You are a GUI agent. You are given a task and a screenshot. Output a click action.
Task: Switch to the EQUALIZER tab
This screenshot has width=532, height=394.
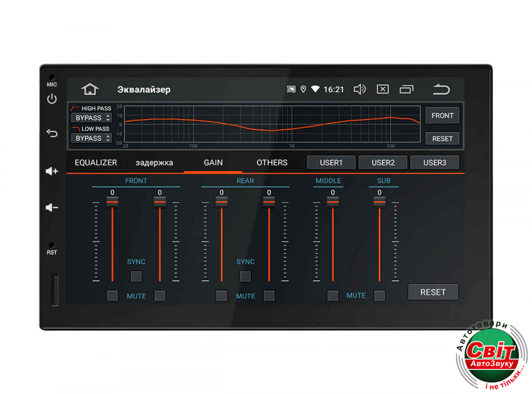coord(96,163)
